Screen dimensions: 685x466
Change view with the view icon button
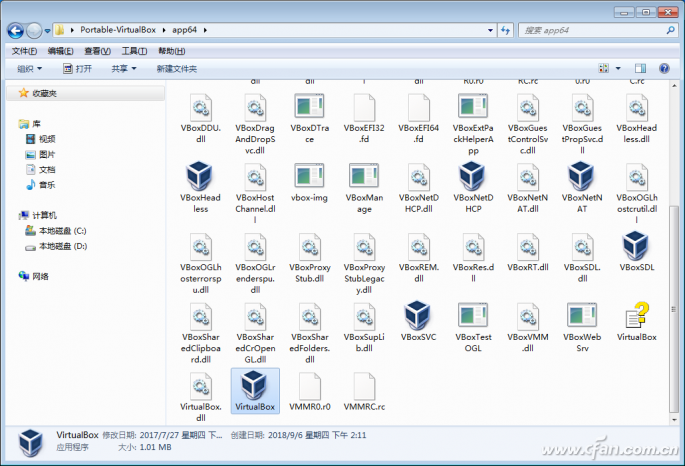[x=603, y=69]
